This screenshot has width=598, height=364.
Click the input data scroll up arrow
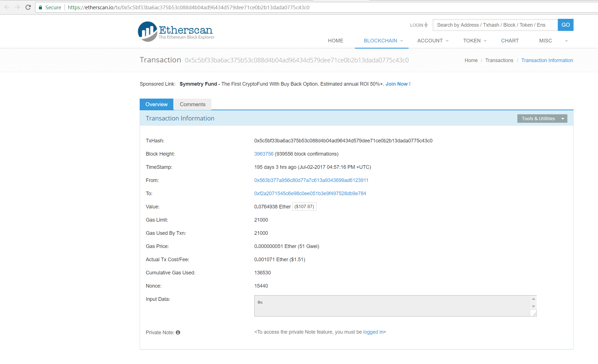click(533, 299)
